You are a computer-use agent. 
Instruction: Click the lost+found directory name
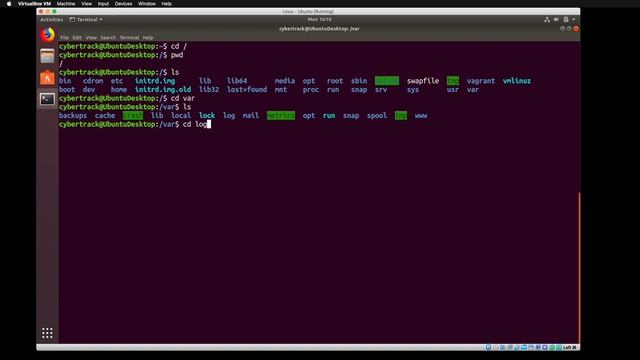[247, 89]
